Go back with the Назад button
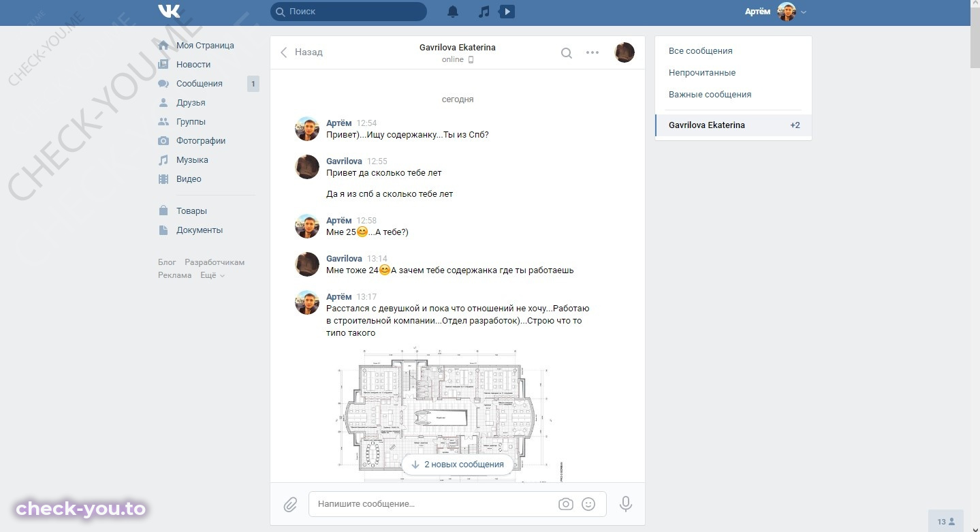Viewport: 980px width, 532px height. tap(301, 52)
